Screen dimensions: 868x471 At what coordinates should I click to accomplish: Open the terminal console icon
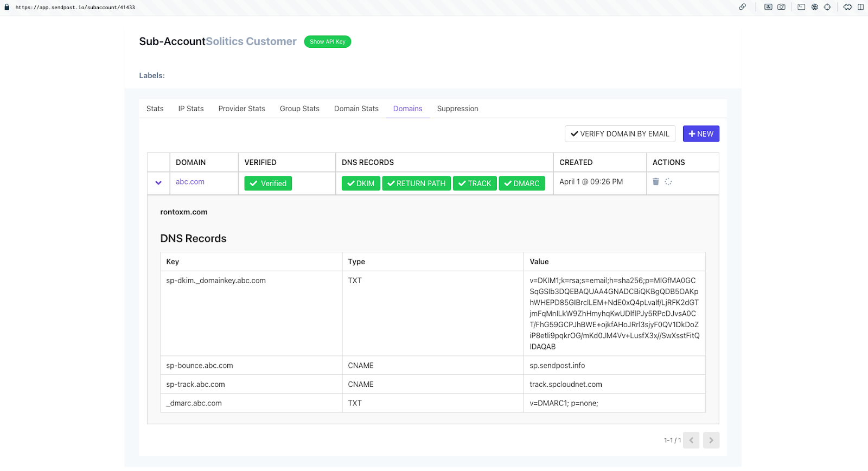coord(801,7)
